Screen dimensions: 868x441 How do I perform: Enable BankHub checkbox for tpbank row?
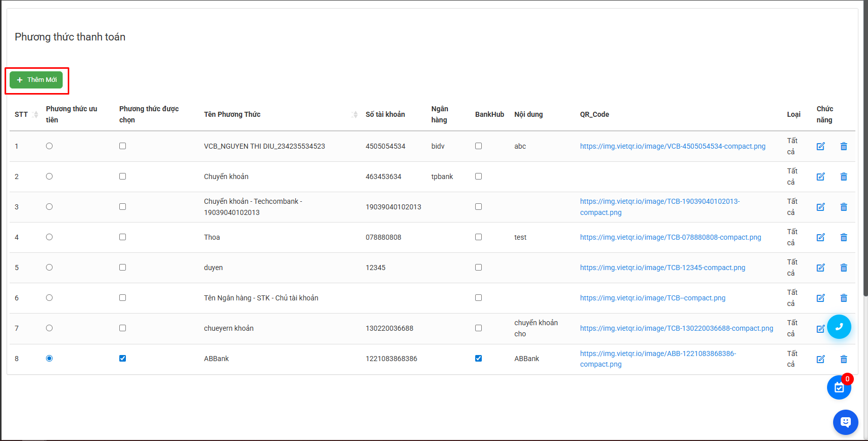click(478, 177)
